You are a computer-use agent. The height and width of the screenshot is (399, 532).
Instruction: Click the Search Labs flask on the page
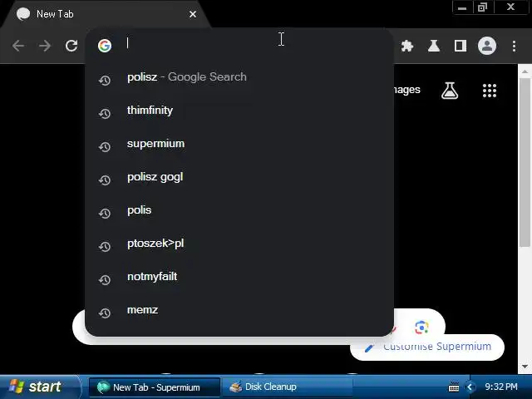pos(450,91)
